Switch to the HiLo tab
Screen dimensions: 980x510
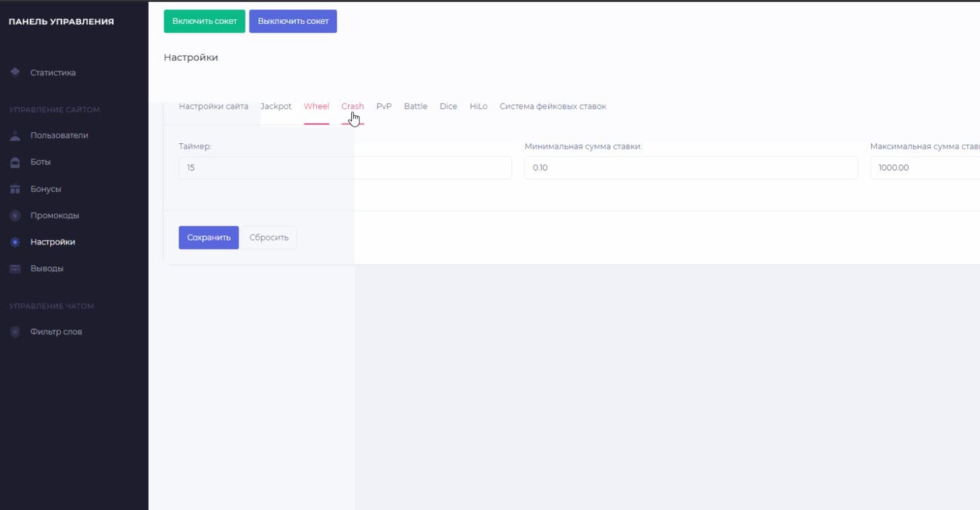coord(478,106)
